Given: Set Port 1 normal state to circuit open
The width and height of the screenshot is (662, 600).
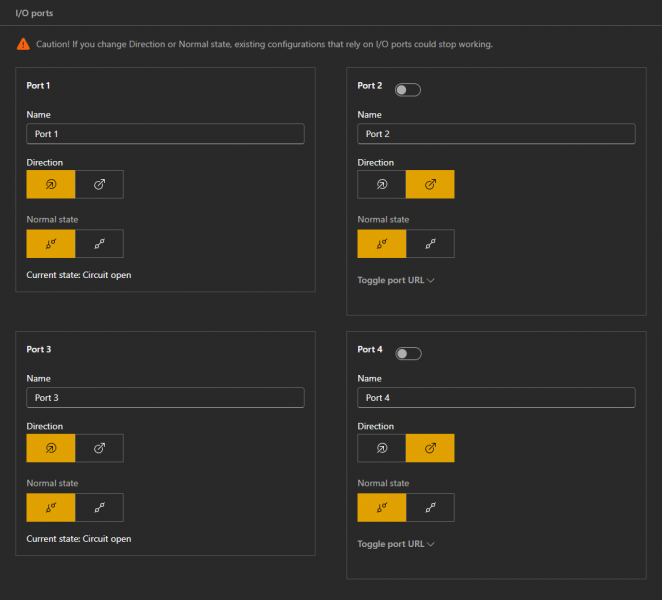Looking at the screenshot, I should (x=51, y=244).
